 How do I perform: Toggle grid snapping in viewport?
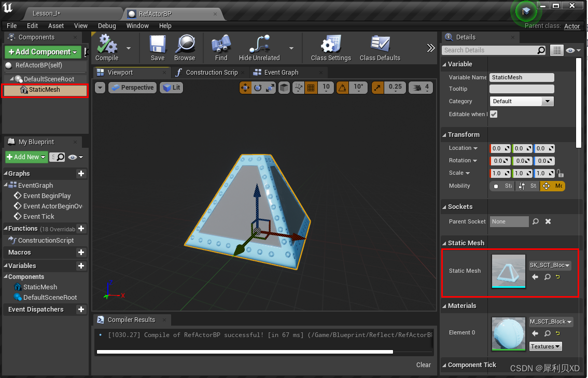tap(311, 88)
